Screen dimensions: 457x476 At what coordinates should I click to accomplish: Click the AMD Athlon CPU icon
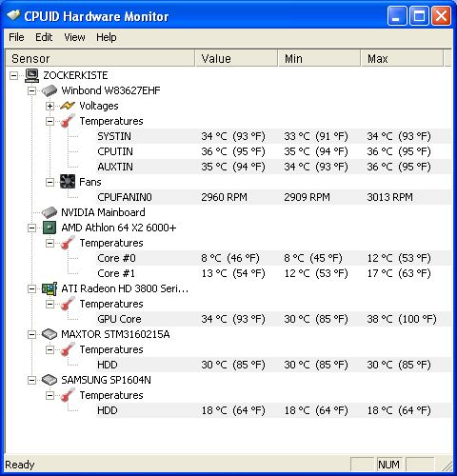click(50, 228)
